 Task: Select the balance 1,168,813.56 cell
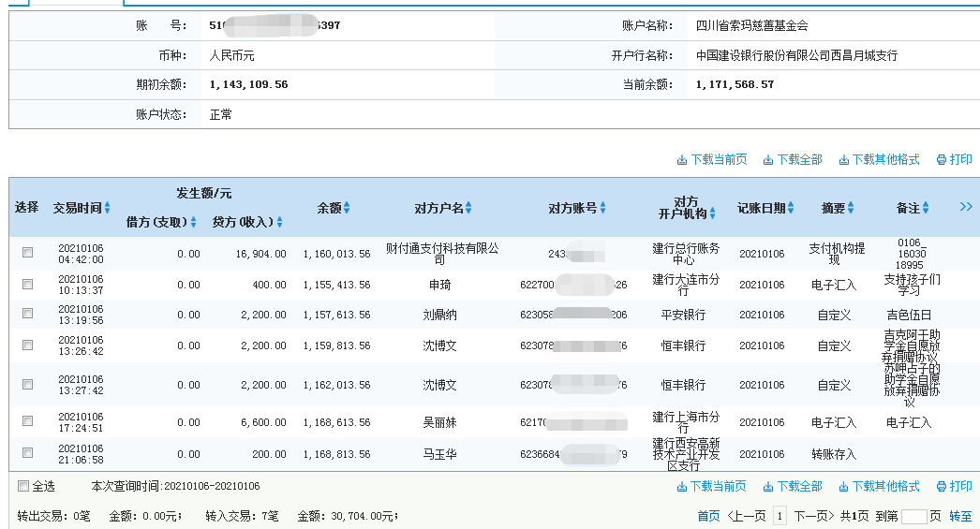click(337, 455)
